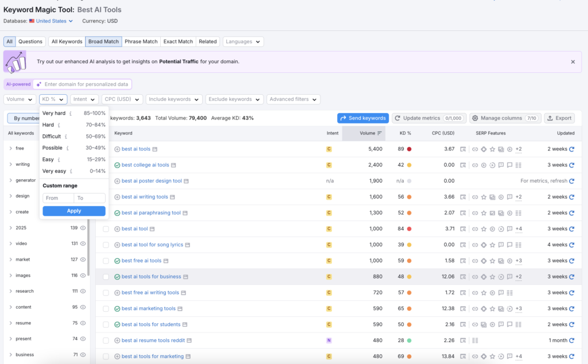
Task: Open SERP snapshot icon for best ai tool row
Action: tap(463, 229)
